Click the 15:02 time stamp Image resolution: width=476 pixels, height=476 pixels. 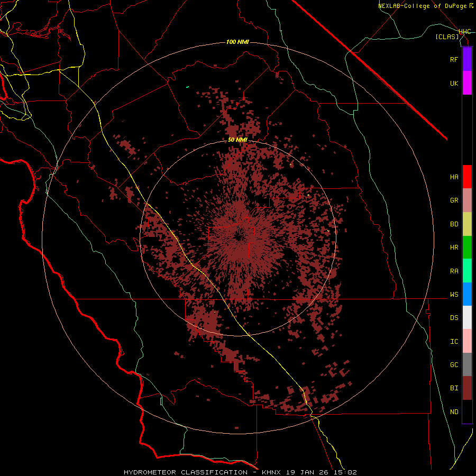(346, 472)
